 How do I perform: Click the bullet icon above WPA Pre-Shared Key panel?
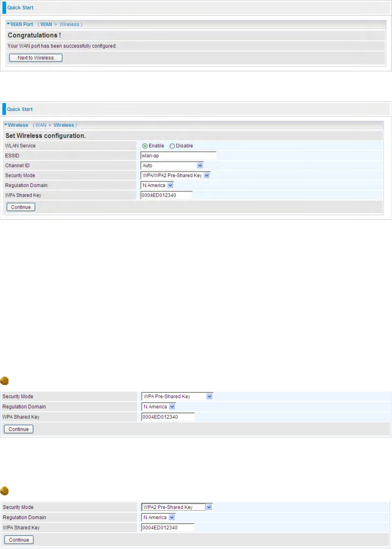click(x=4, y=381)
